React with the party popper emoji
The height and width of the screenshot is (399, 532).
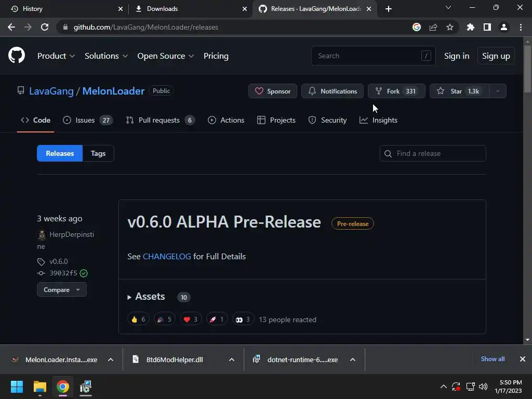pos(165,320)
